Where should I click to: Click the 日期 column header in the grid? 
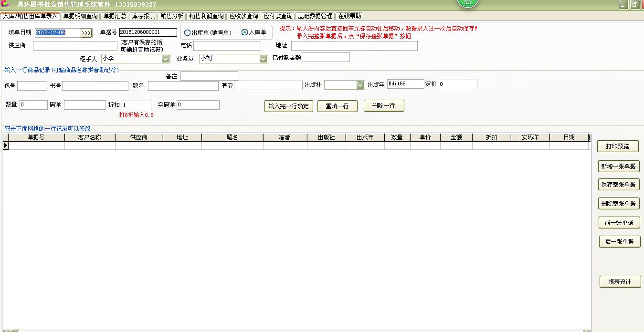pos(569,137)
